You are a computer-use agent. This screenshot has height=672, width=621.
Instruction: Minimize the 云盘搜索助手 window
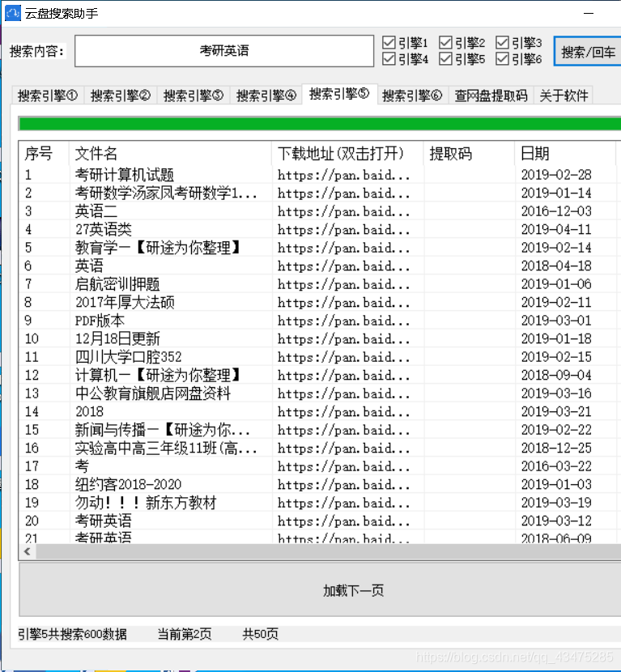tap(589, 13)
